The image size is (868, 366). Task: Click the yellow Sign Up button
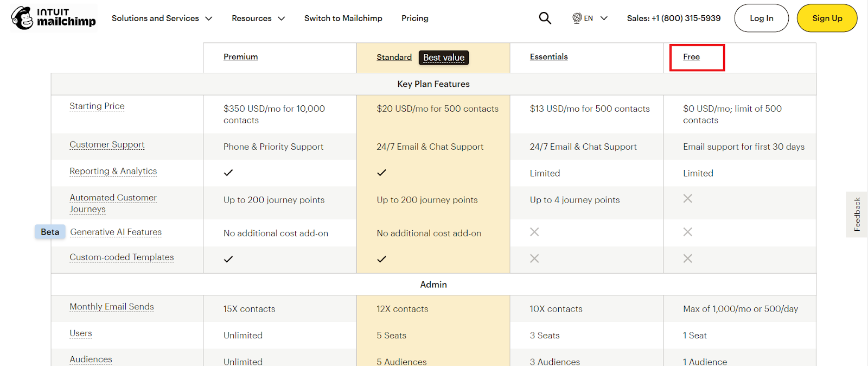827,18
